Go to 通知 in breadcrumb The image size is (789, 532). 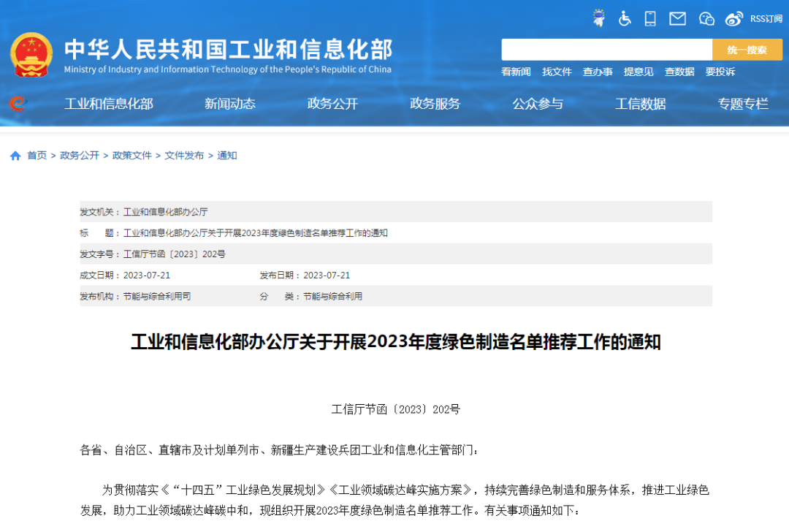click(227, 156)
